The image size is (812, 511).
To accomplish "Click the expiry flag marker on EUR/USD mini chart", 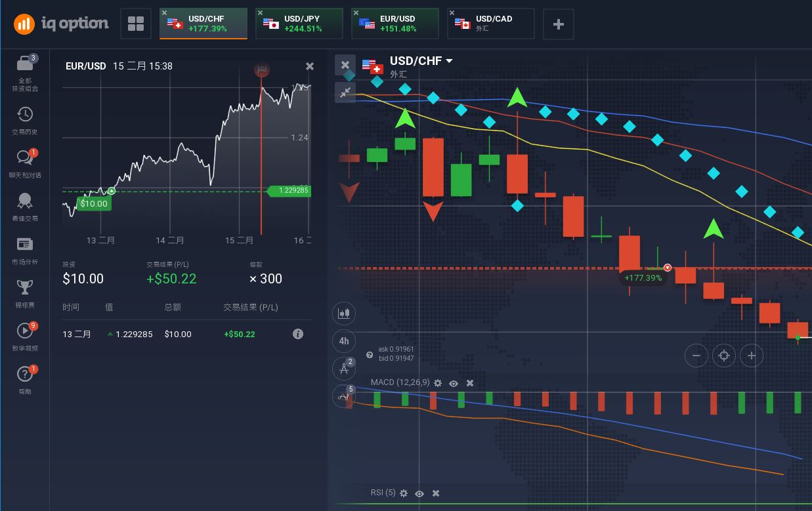I will [261, 70].
